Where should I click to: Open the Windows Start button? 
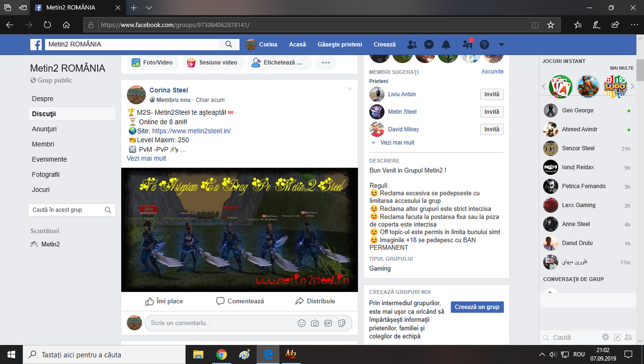pos(11,354)
